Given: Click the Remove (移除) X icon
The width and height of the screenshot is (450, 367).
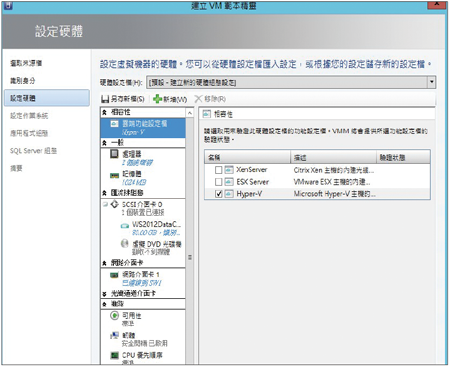Looking at the screenshot, I should pos(198,99).
